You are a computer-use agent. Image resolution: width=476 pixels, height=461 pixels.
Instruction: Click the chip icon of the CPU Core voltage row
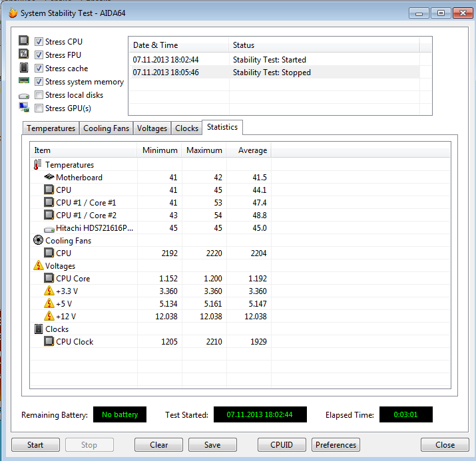pyautogui.click(x=49, y=278)
